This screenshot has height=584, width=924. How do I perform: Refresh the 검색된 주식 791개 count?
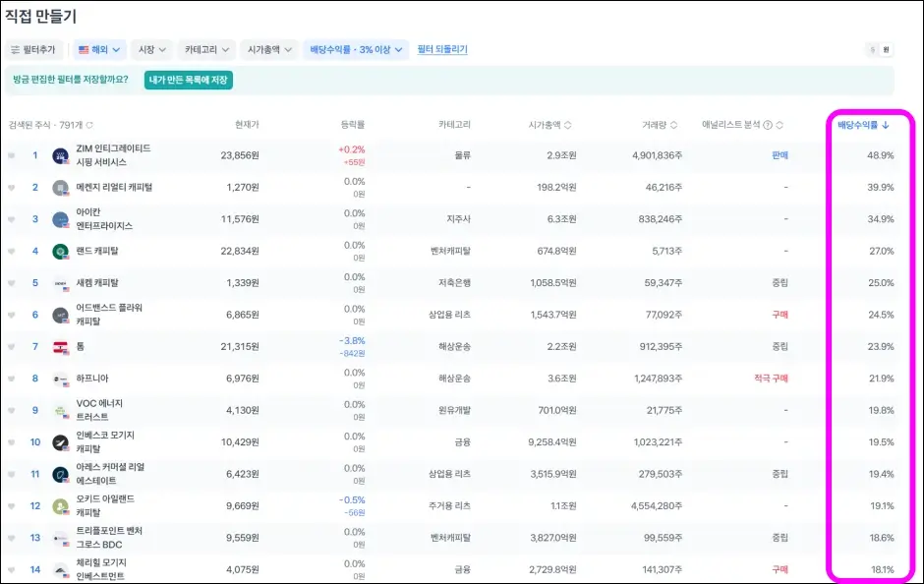[x=89, y=125]
